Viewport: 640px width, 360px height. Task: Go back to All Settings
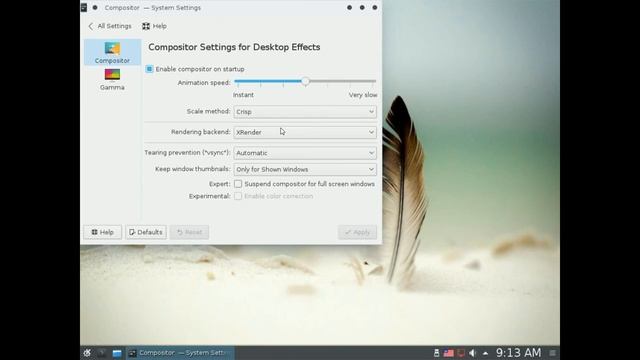(110, 26)
